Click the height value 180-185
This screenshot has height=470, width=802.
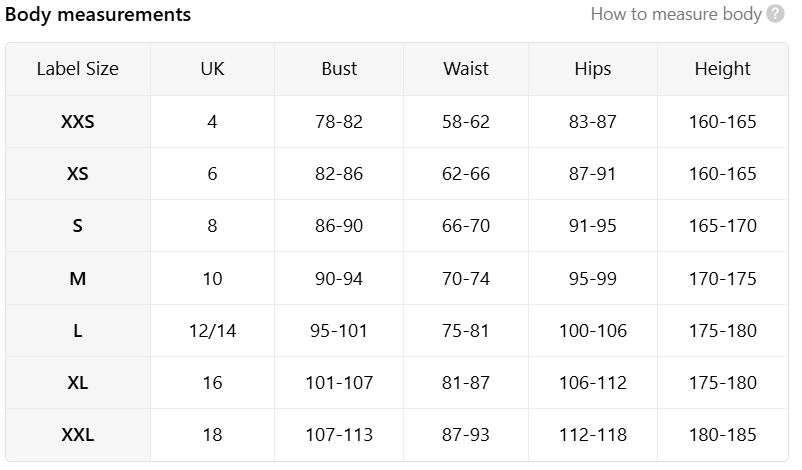tap(722, 435)
